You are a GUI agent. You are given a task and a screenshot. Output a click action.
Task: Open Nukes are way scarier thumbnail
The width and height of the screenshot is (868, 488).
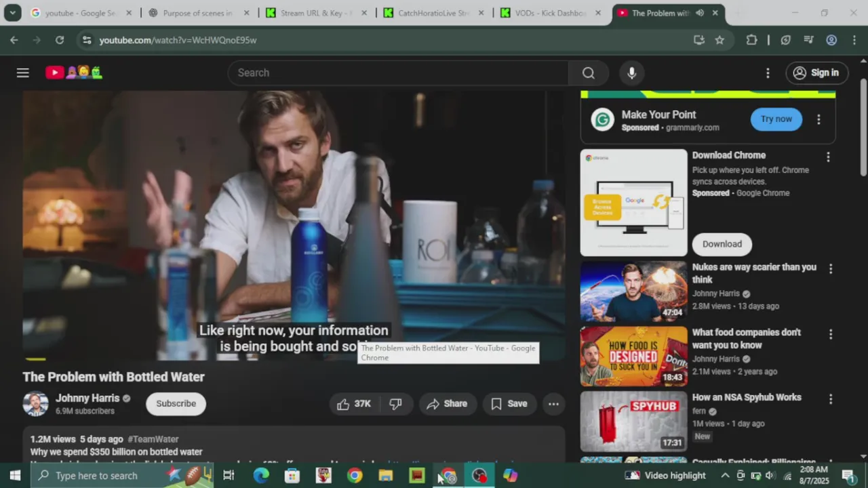coord(633,291)
